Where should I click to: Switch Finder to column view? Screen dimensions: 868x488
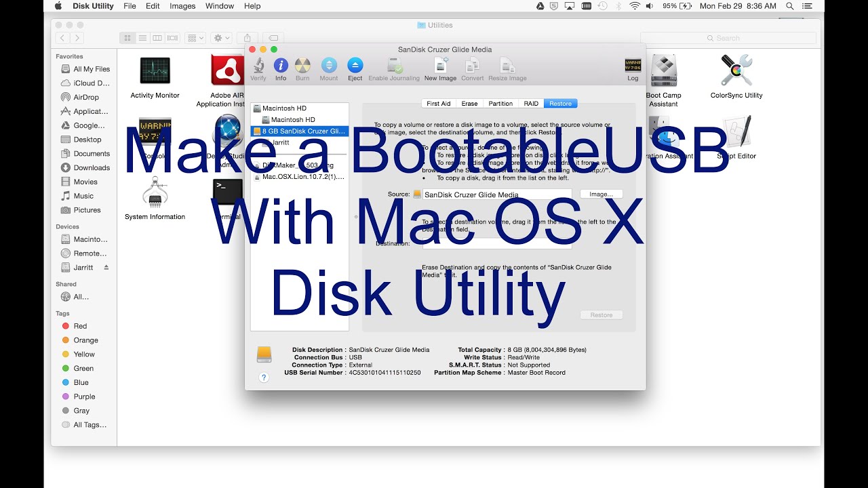click(x=157, y=38)
